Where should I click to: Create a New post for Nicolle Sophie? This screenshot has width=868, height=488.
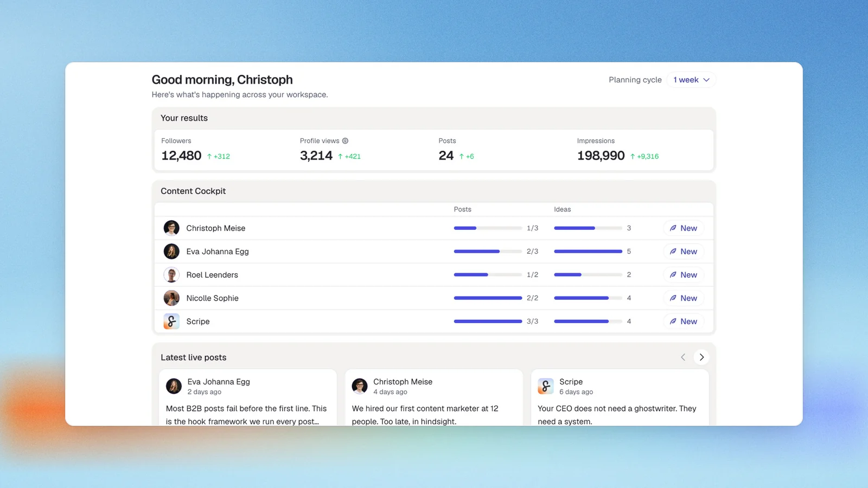(x=684, y=298)
